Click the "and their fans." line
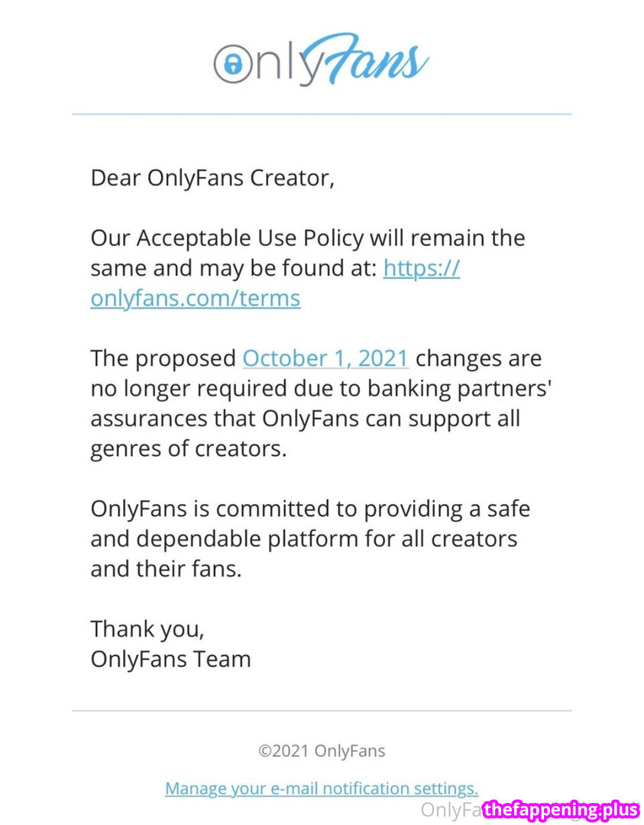644x825 pixels. (167, 569)
